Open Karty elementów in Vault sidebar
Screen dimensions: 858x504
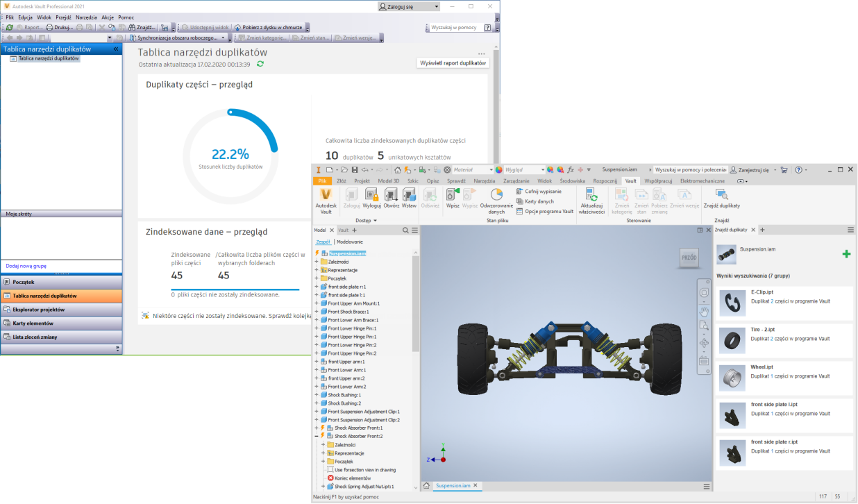[x=61, y=324]
